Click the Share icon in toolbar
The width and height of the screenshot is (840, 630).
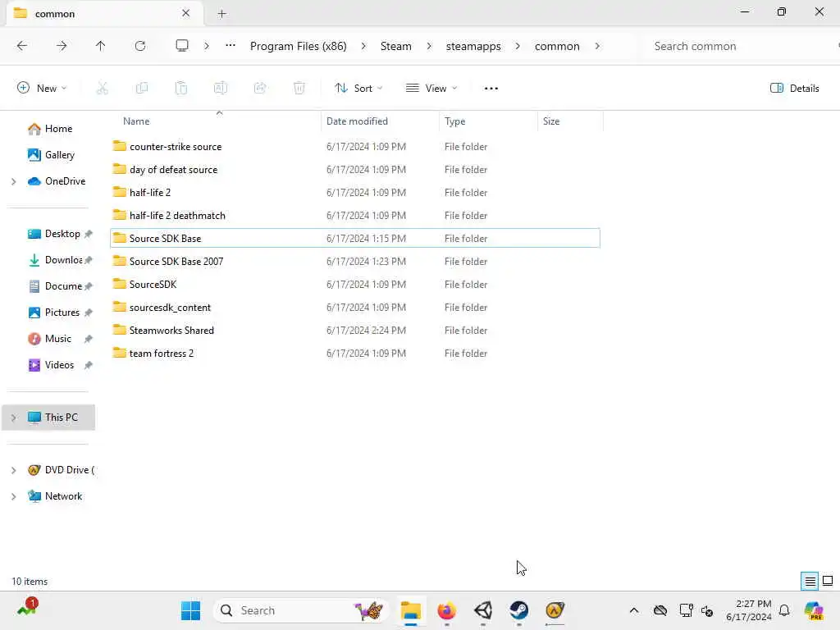(x=260, y=89)
